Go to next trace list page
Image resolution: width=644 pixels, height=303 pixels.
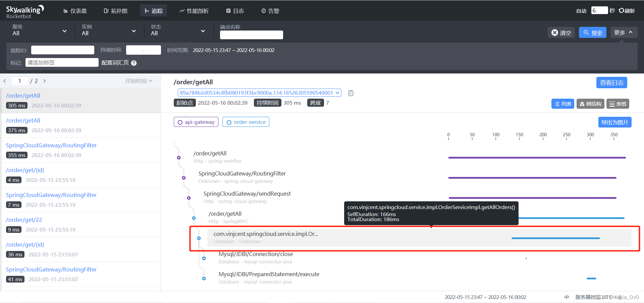point(44,81)
